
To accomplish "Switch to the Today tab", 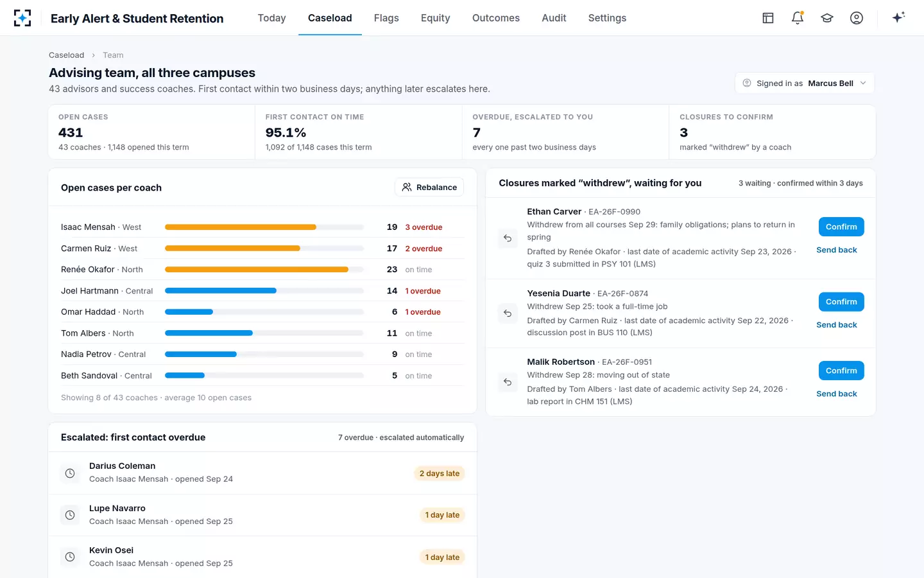I will pos(271,18).
